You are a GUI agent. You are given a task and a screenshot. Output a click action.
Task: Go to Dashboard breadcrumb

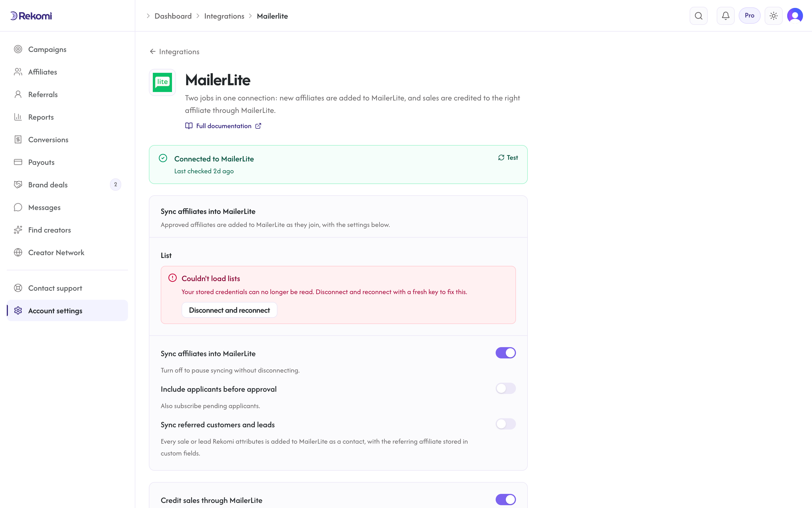pos(173,16)
